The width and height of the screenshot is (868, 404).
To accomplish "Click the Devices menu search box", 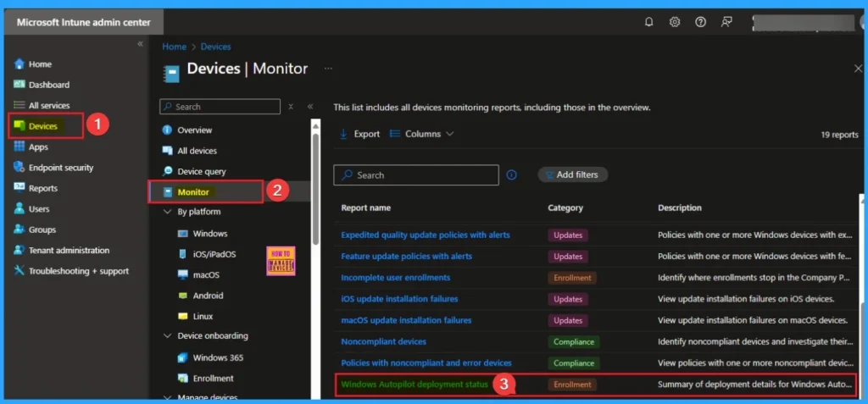I will click(x=220, y=107).
